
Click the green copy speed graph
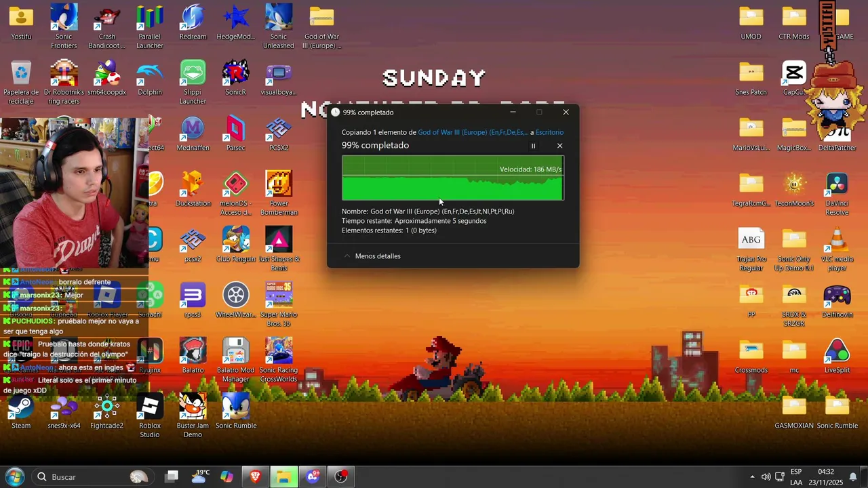click(452, 178)
